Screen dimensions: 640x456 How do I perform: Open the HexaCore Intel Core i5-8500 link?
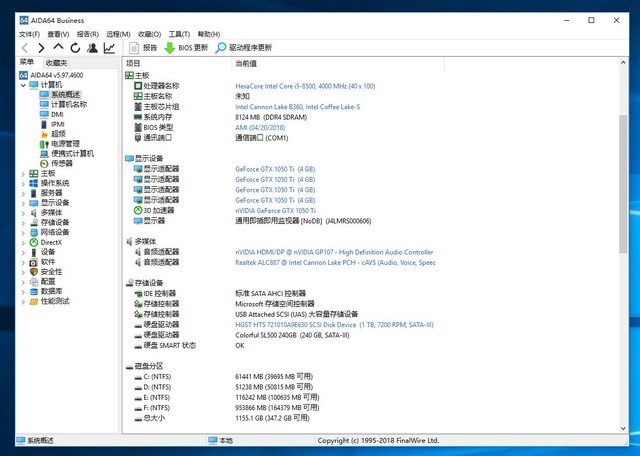coord(305,86)
